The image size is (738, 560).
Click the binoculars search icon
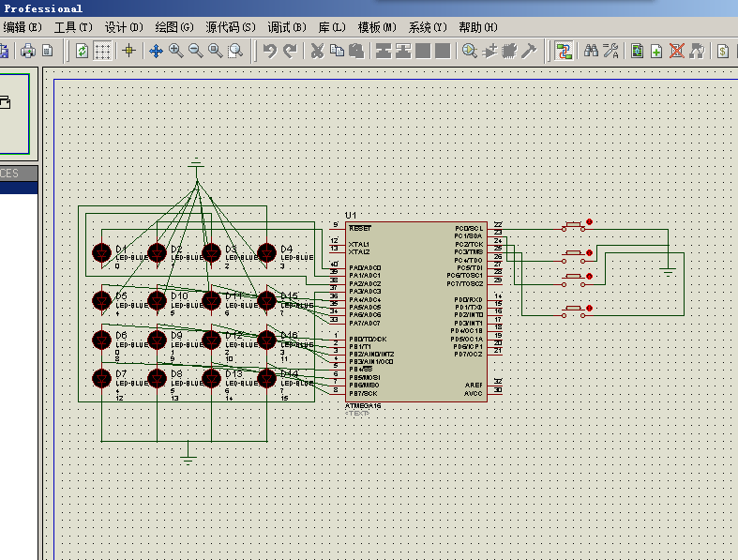point(592,51)
